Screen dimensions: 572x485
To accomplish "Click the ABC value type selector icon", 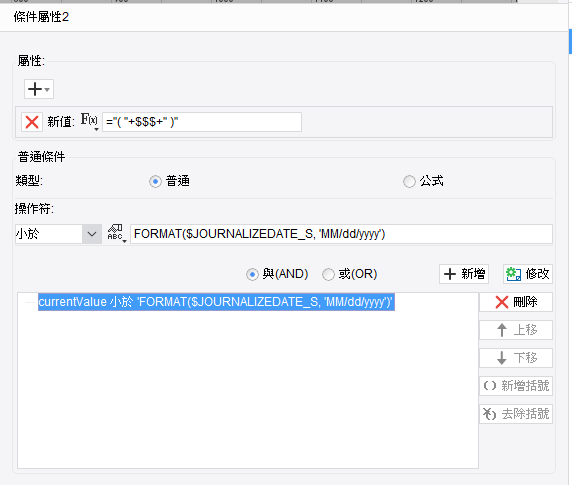I will 116,234.
